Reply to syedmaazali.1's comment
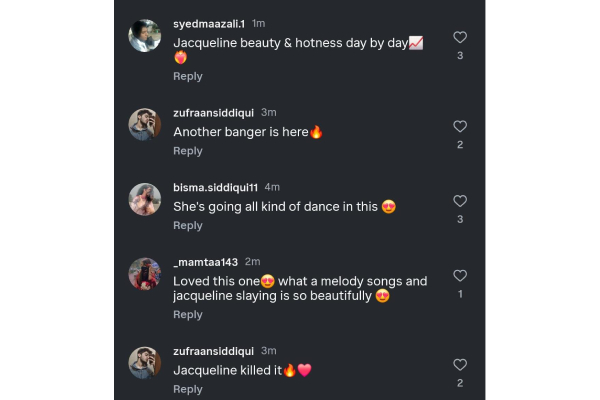 coord(188,76)
